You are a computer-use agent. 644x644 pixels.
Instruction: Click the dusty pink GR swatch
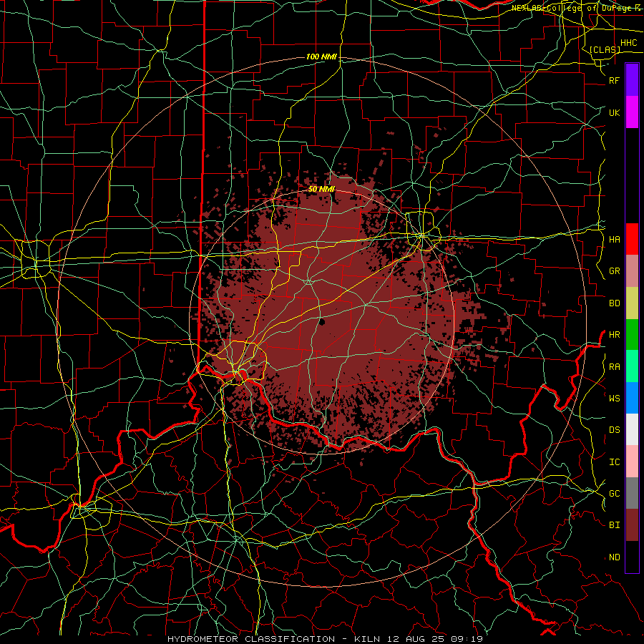pyautogui.click(x=632, y=271)
